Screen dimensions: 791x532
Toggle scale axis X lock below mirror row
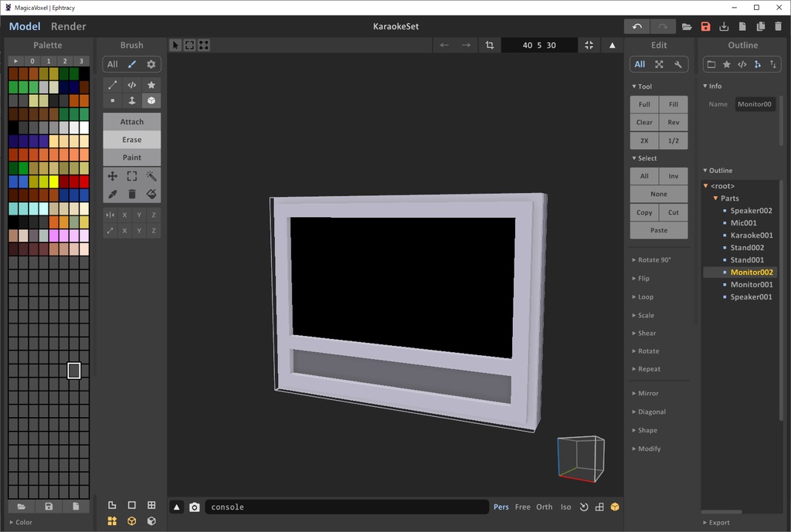124,230
